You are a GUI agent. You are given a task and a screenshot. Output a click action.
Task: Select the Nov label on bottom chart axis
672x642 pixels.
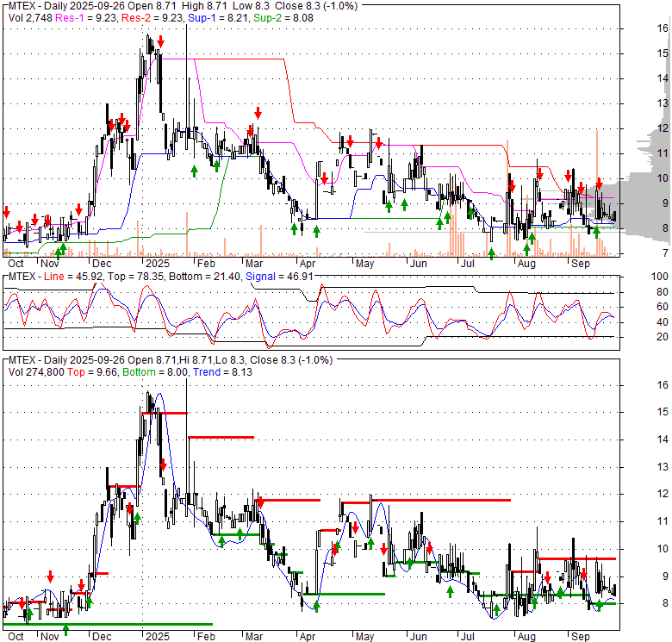(x=50, y=637)
